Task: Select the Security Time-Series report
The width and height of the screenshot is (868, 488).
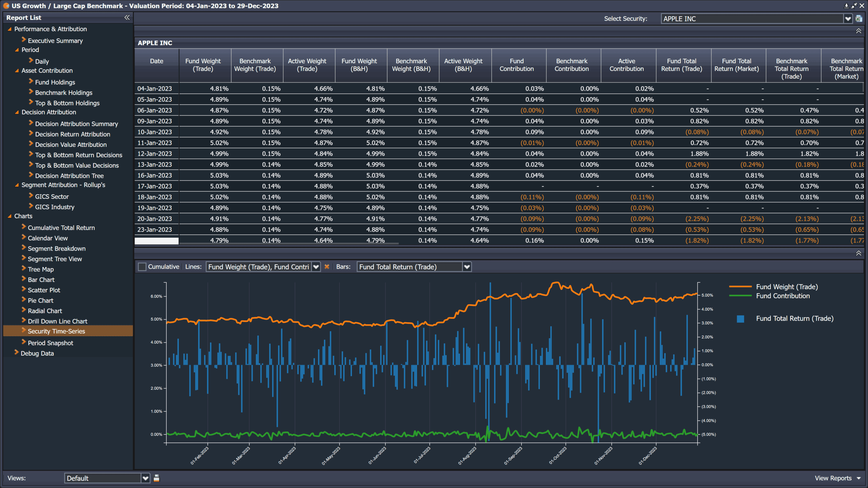Action: point(68,331)
